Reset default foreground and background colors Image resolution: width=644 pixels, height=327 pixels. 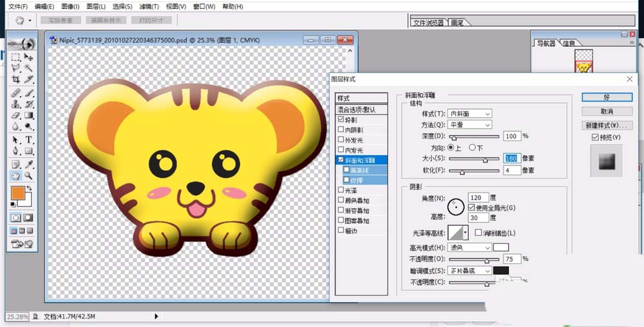[x=13, y=204]
